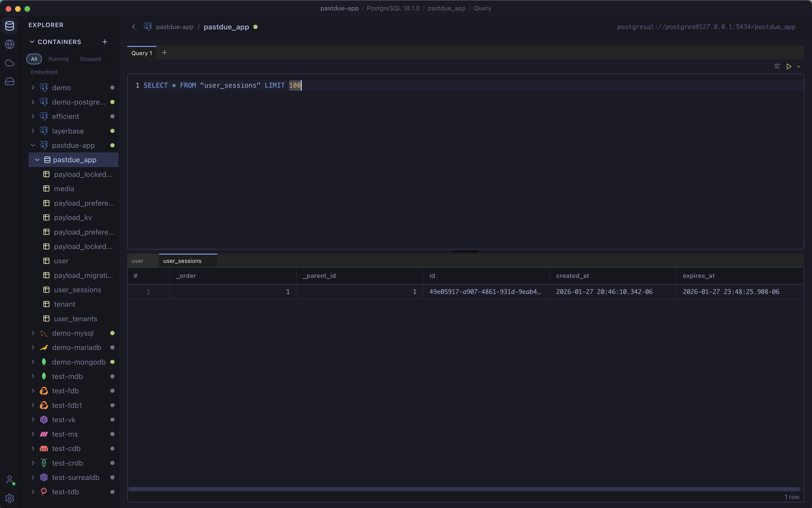Open the storage drive sidebar icon

[x=10, y=81]
